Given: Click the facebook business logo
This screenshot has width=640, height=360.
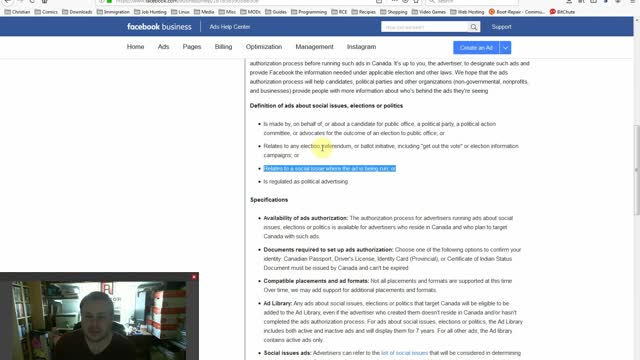Looking at the screenshot, I should (159, 27).
